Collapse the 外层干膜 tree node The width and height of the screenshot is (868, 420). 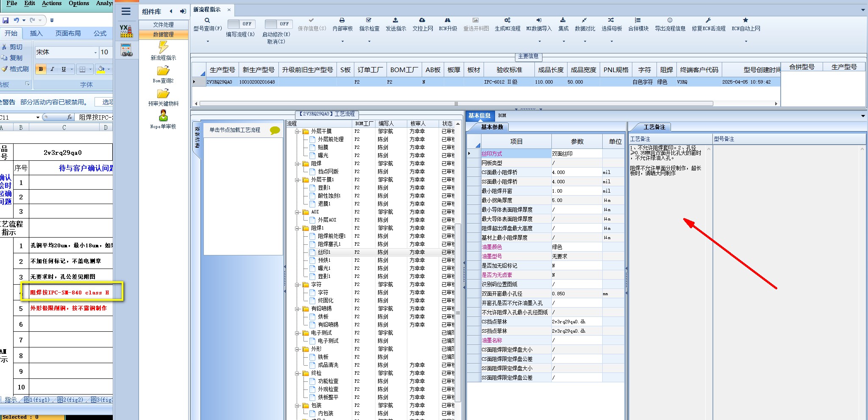[298, 132]
